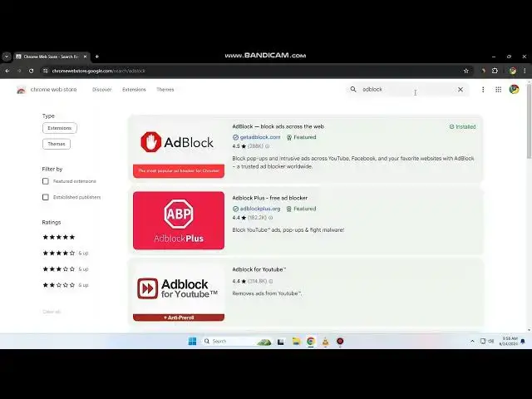The height and width of the screenshot is (399, 532).
Task: Reload the Chrome Web Store page
Action: (x=32, y=71)
